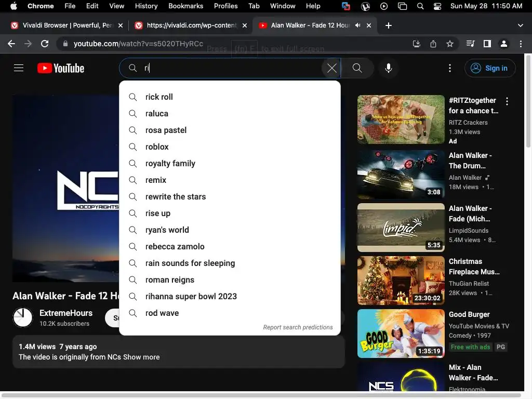The width and height of the screenshot is (532, 399).
Task: Pick 'rain sounds for sleeping' suggestion
Action: click(230, 263)
